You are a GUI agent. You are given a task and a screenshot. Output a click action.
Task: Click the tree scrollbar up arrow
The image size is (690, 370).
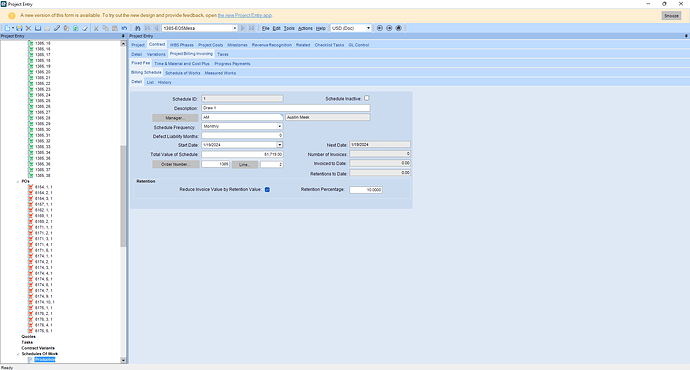pyautogui.click(x=123, y=44)
